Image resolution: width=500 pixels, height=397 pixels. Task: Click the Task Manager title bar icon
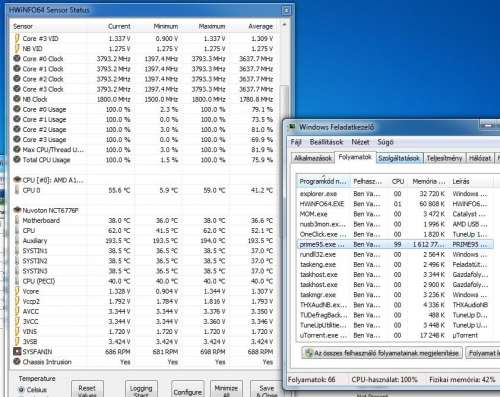coord(292,127)
